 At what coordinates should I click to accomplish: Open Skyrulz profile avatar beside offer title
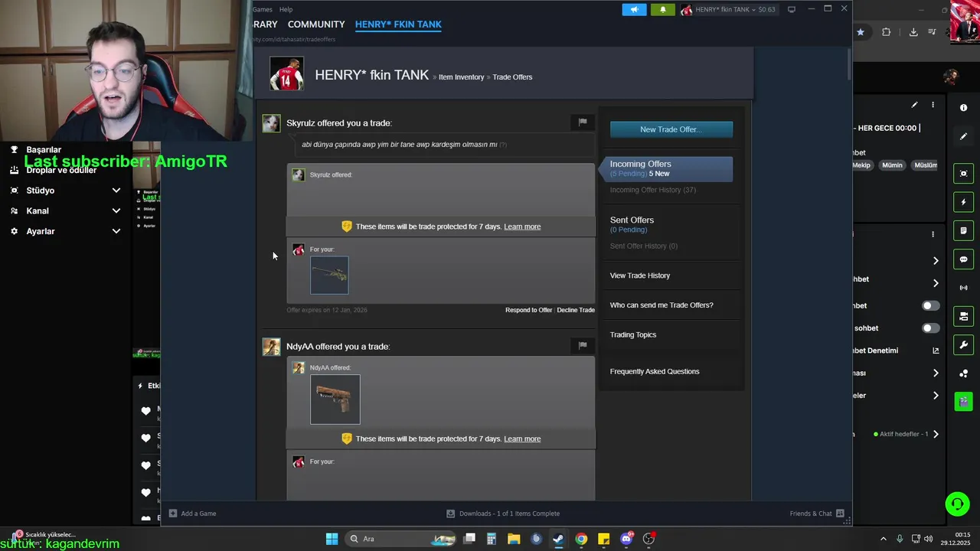pyautogui.click(x=271, y=123)
